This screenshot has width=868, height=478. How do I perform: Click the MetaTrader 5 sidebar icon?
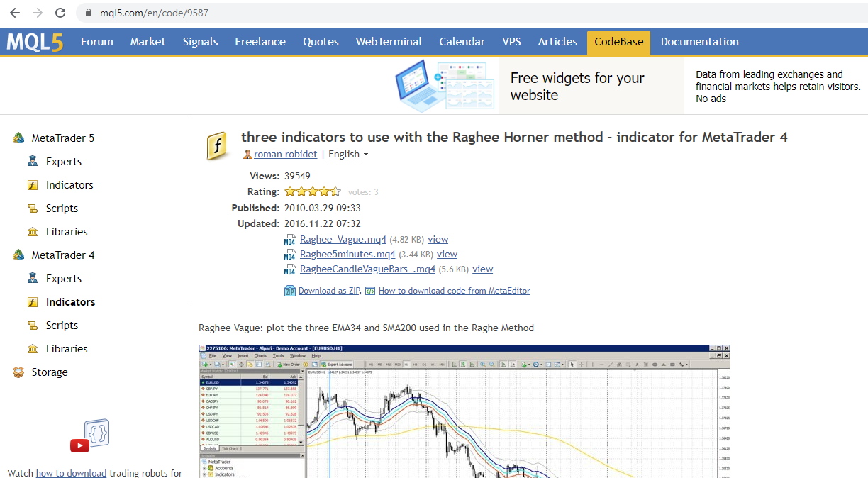point(18,138)
